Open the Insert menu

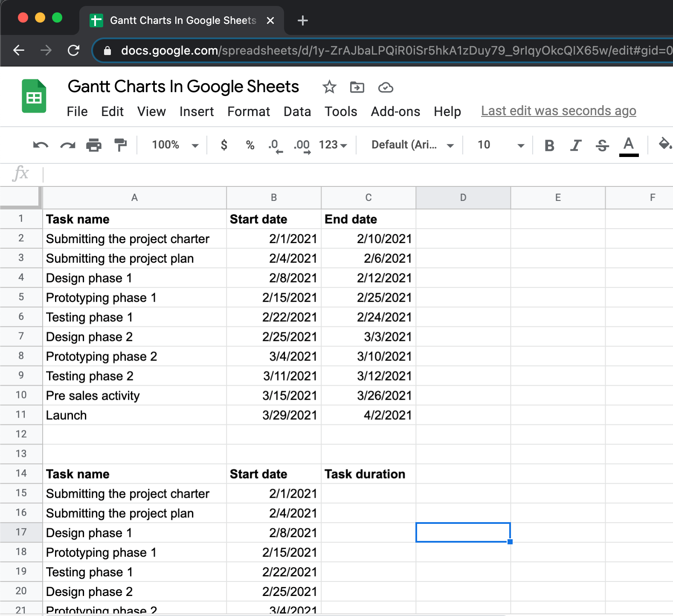(x=196, y=111)
